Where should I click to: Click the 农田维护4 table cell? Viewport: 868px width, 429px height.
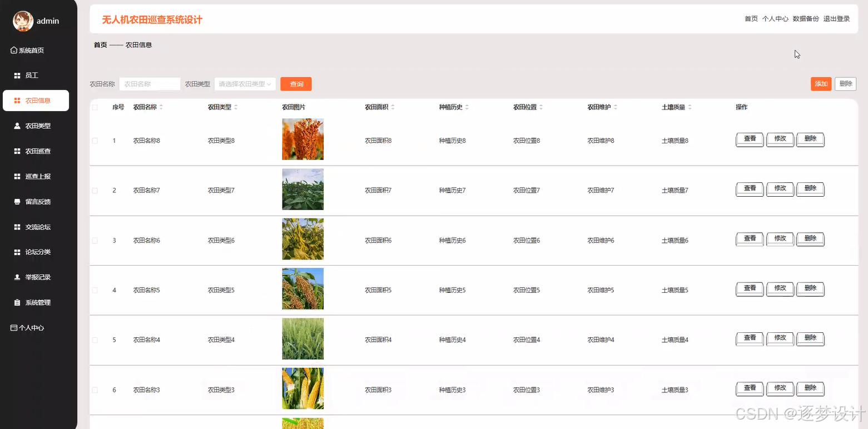click(x=601, y=340)
